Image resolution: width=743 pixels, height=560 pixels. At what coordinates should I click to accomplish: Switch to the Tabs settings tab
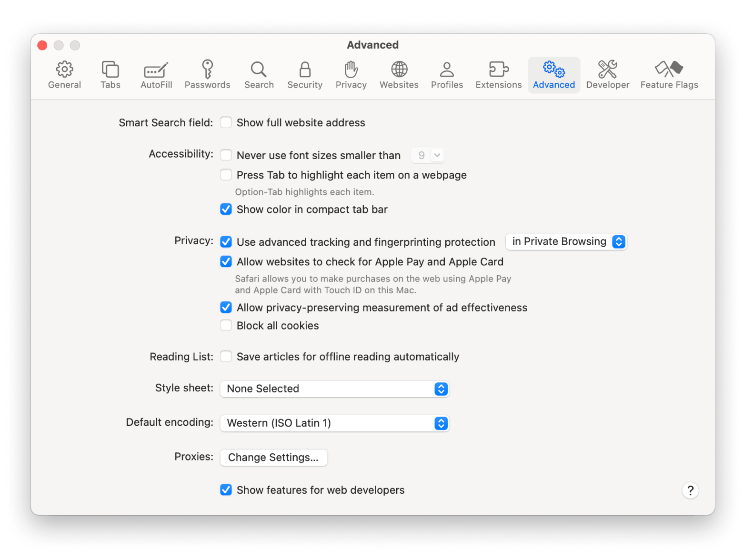coord(110,75)
